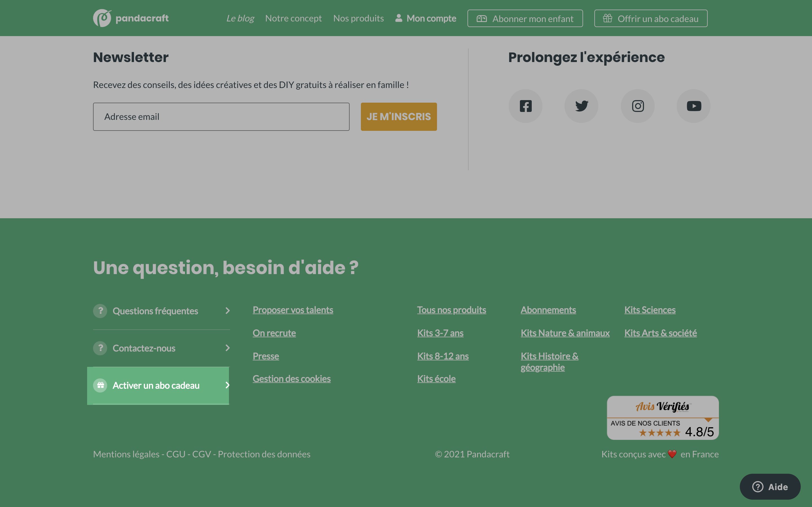Expand Questions fréquentes via its chevron

pyautogui.click(x=228, y=311)
